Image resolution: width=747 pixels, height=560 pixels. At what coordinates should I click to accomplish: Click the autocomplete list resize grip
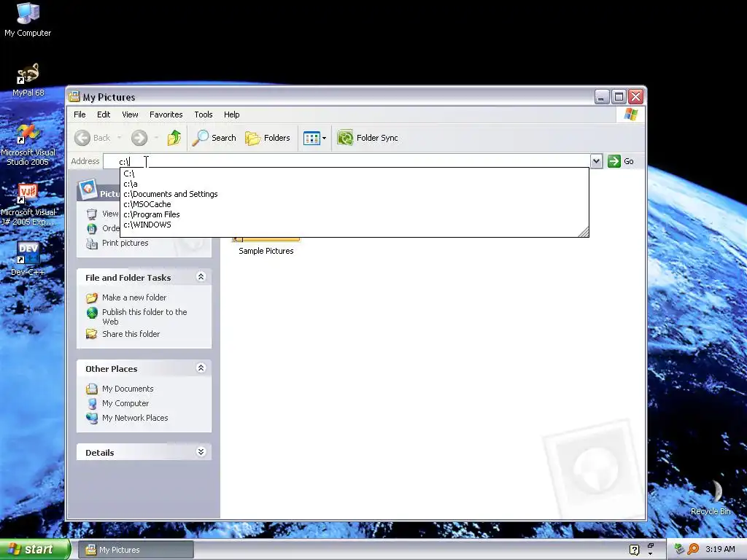tap(584, 232)
